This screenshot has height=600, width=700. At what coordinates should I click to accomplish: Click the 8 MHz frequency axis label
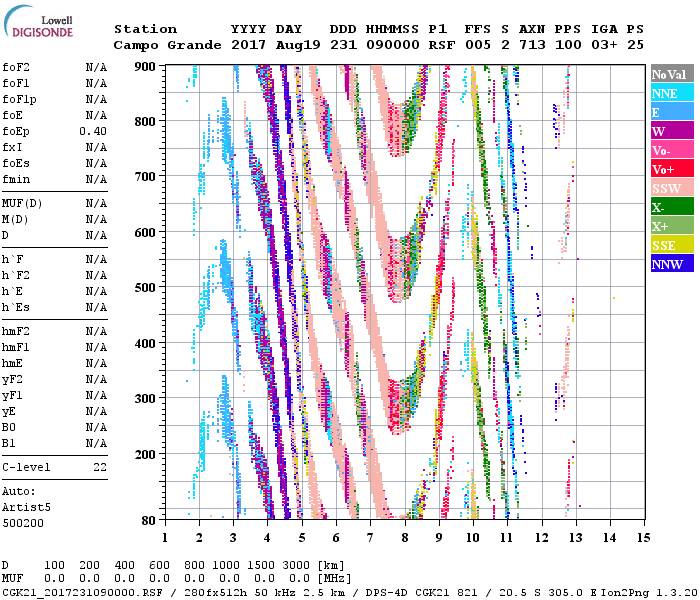(404, 538)
